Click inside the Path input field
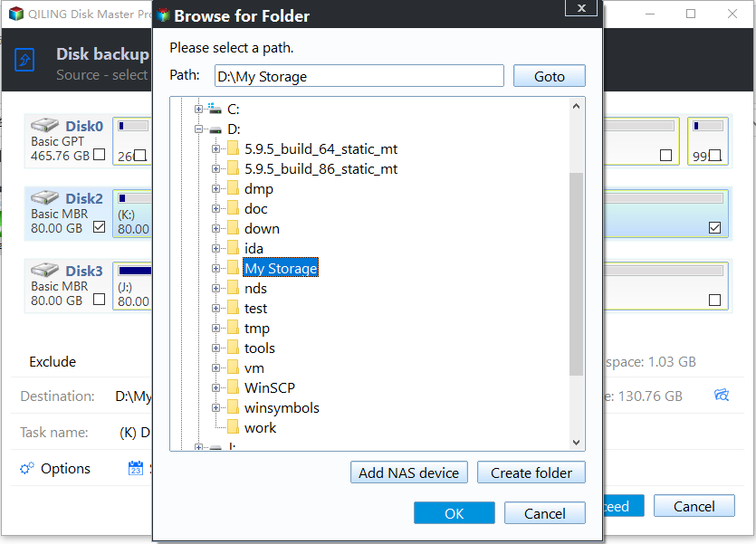The height and width of the screenshot is (544, 756). click(359, 76)
